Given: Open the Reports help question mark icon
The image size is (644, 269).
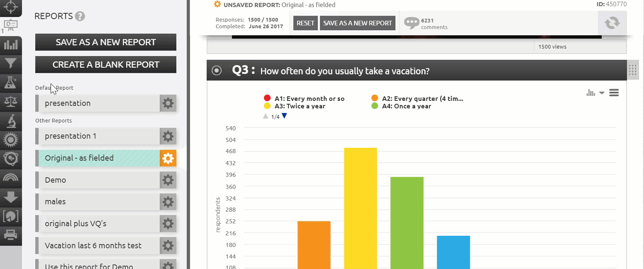Looking at the screenshot, I should [x=80, y=17].
